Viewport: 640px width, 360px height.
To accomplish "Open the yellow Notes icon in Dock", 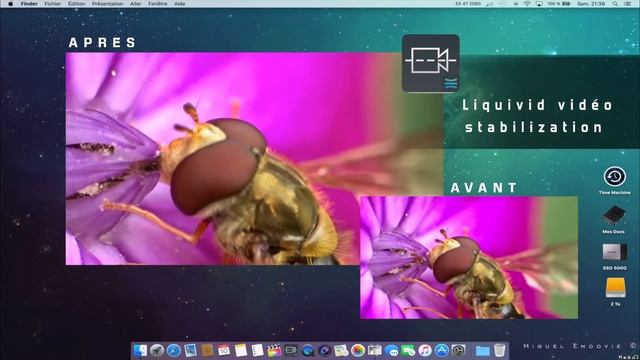I will (x=240, y=350).
